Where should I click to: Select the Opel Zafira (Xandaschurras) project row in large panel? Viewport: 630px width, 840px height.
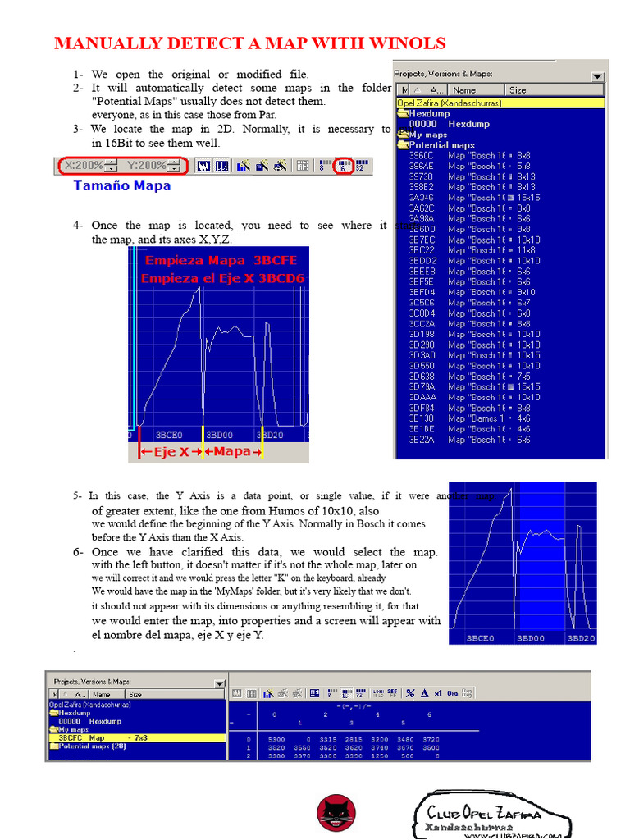coord(500,103)
